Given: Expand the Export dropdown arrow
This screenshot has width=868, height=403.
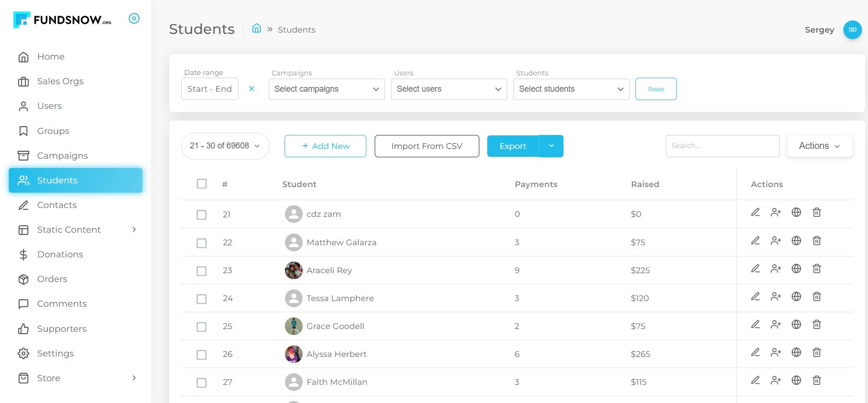Looking at the screenshot, I should (551, 146).
